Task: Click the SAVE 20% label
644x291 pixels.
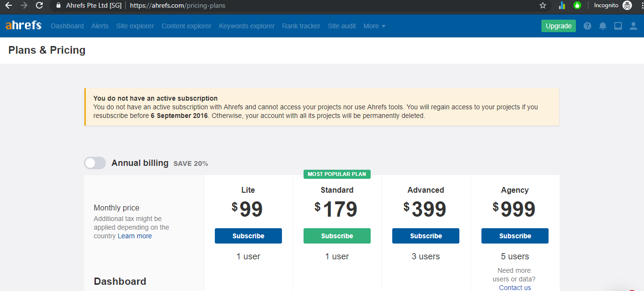Action: pos(191,163)
